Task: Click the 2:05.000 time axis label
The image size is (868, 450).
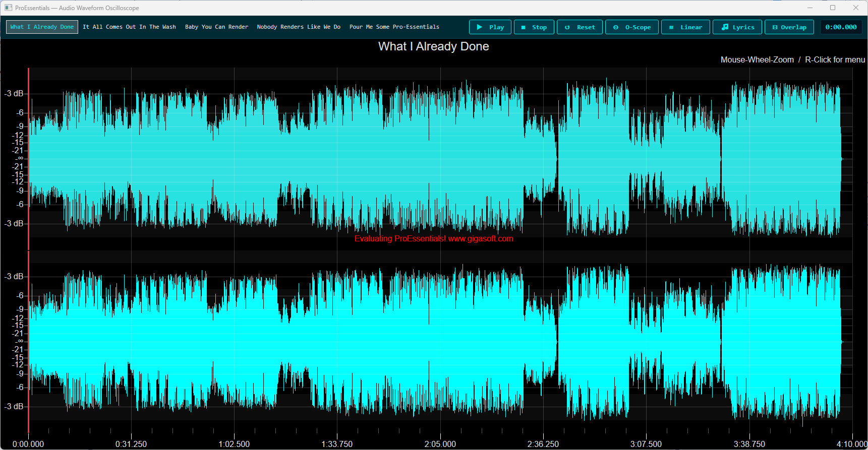Action: pyautogui.click(x=440, y=444)
